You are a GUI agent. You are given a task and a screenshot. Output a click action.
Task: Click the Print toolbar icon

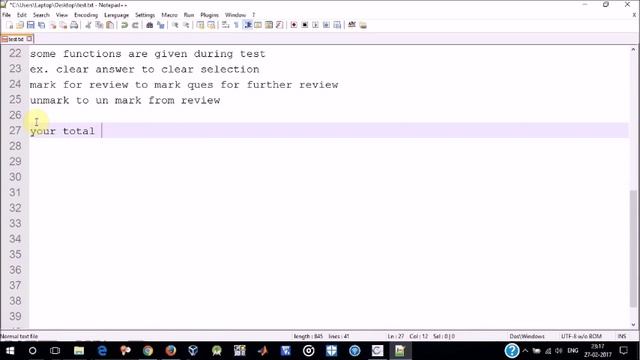[x=74, y=25]
